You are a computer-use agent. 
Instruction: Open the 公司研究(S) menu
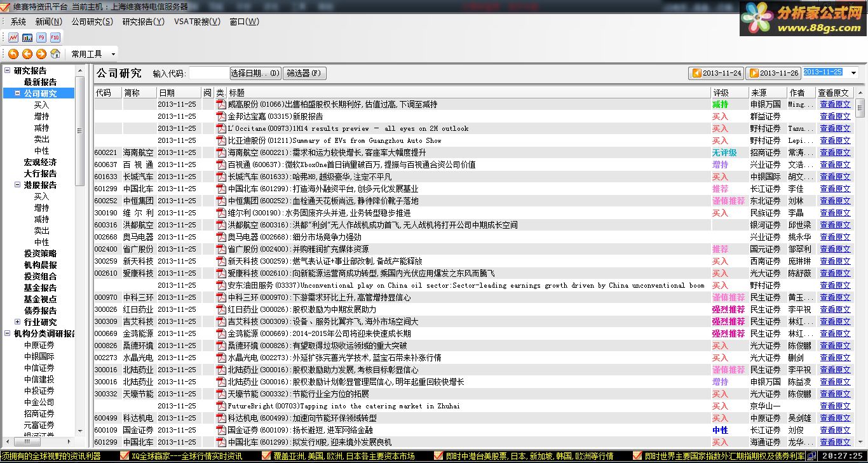tap(92, 22)
